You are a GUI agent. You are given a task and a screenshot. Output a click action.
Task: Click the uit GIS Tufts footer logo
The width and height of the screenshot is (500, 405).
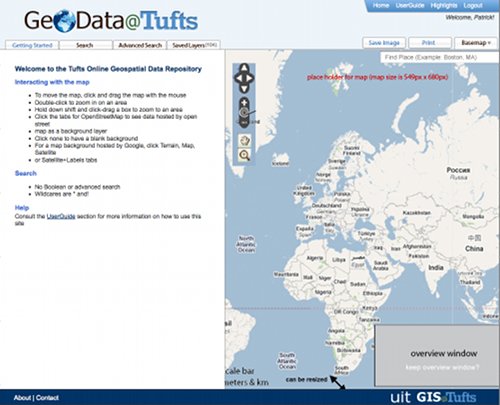tap(433, 397)
